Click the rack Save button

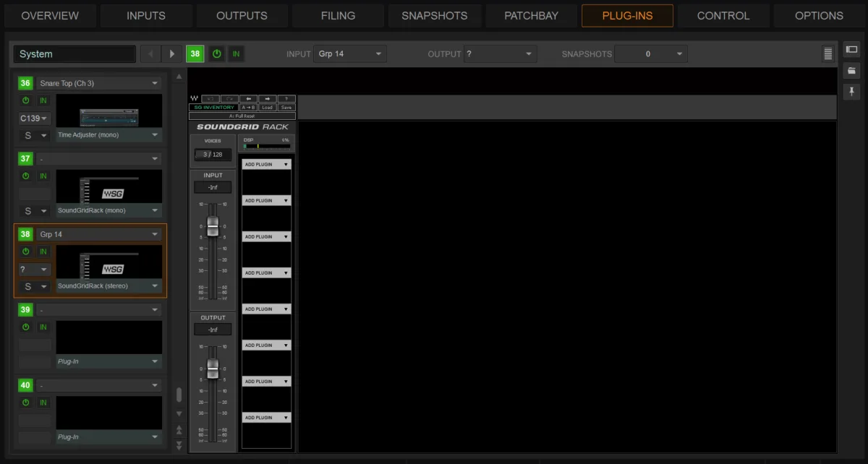286,107
